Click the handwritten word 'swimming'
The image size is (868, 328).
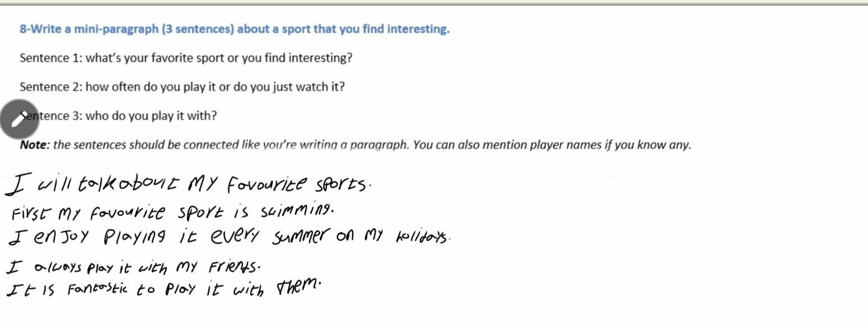point(297,211)
